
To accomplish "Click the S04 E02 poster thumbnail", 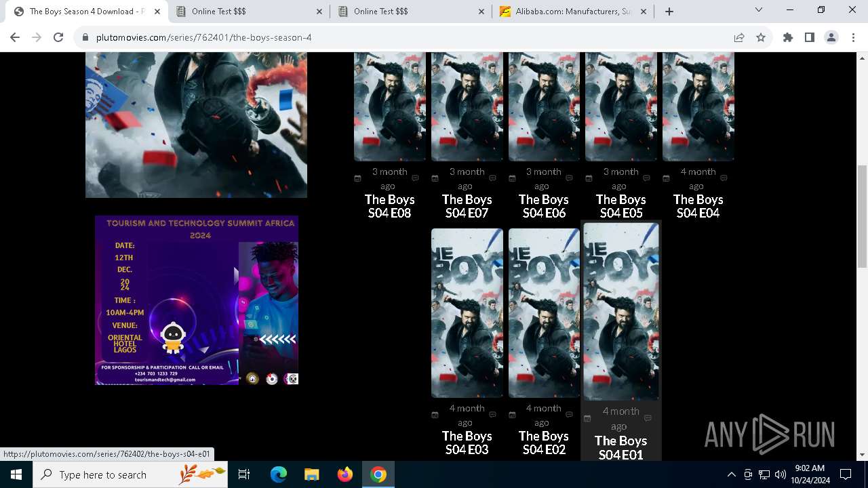I will 544,312.
